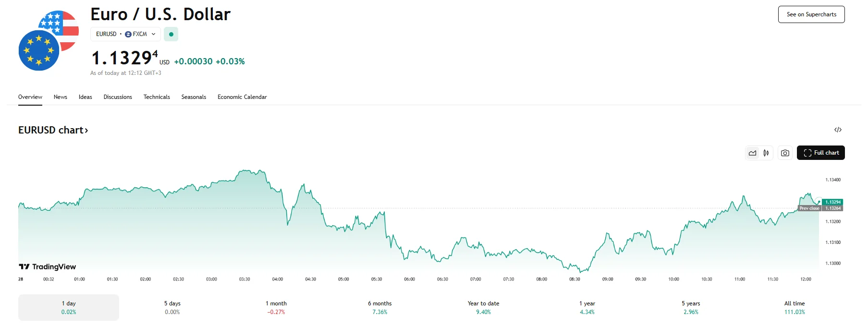
Task: Select the 1 month range
Action: [276, 307]
